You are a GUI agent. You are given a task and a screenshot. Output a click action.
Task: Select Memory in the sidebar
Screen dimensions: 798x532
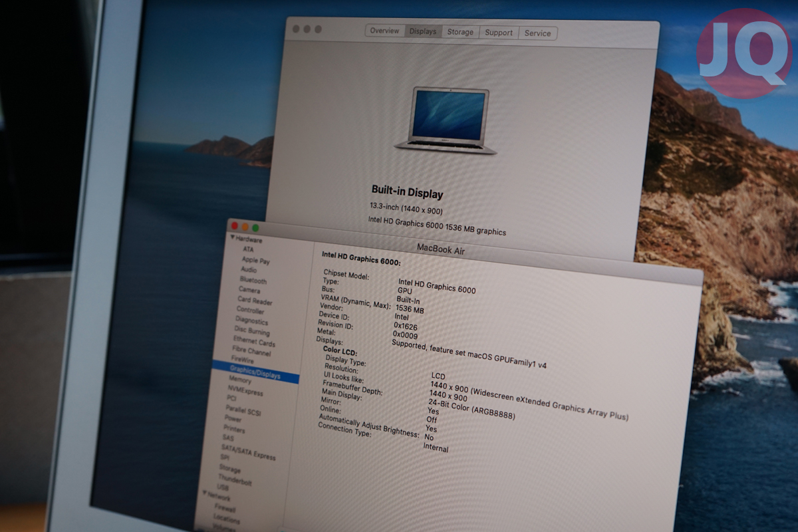pyautogui.click(x=240, y=380)
